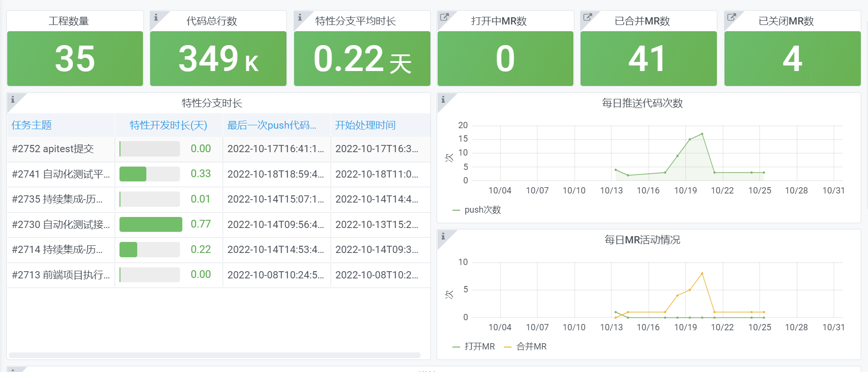Click push time 2022-10-14T09:56 cell
This screenshot has width=868, height=372.
(277, 225)
